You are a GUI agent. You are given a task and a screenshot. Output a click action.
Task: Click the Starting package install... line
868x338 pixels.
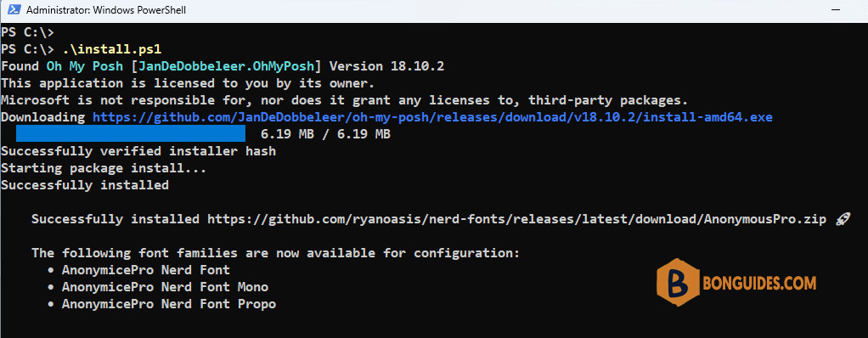(104, 168)
